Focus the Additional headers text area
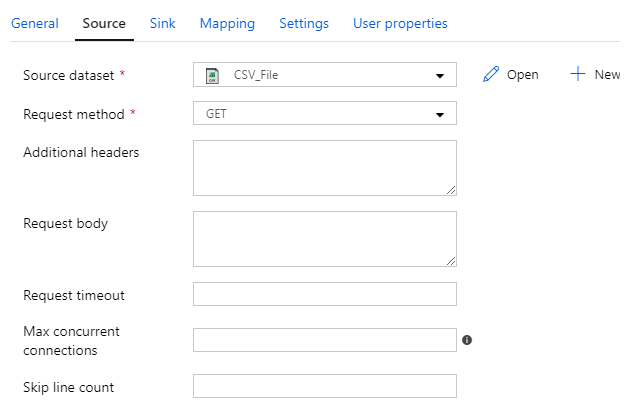Screen dimensions: 630x410 click(324, 167)
